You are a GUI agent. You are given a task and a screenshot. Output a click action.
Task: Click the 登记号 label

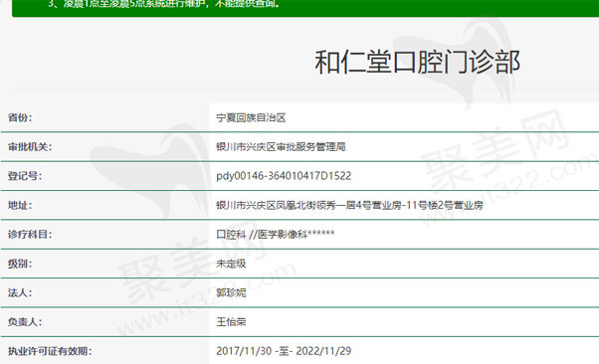click(x=25, y=176)
